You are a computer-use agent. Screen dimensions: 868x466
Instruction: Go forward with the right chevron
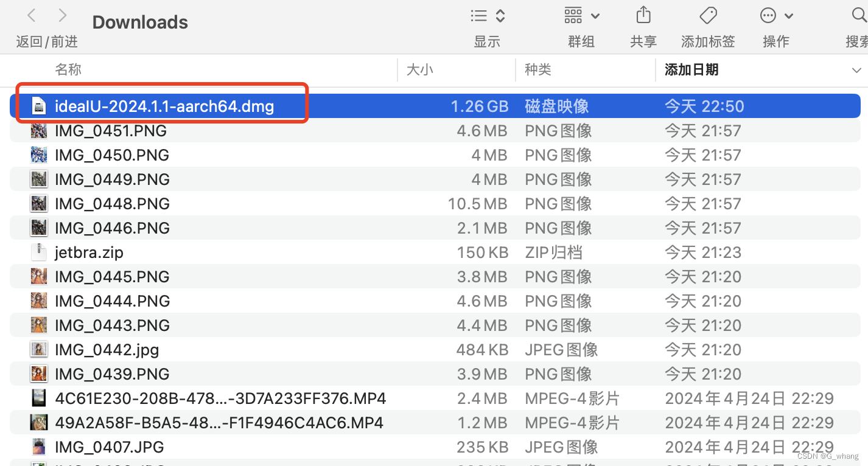(62, 15)
